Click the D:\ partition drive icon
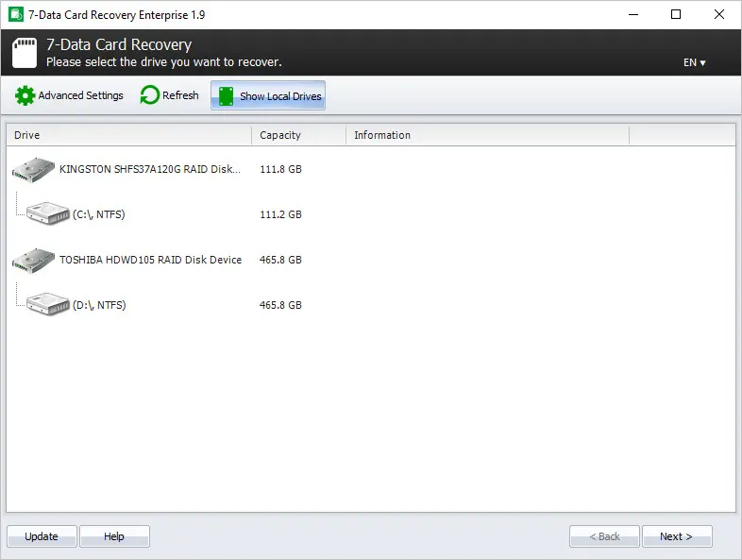 48,304
